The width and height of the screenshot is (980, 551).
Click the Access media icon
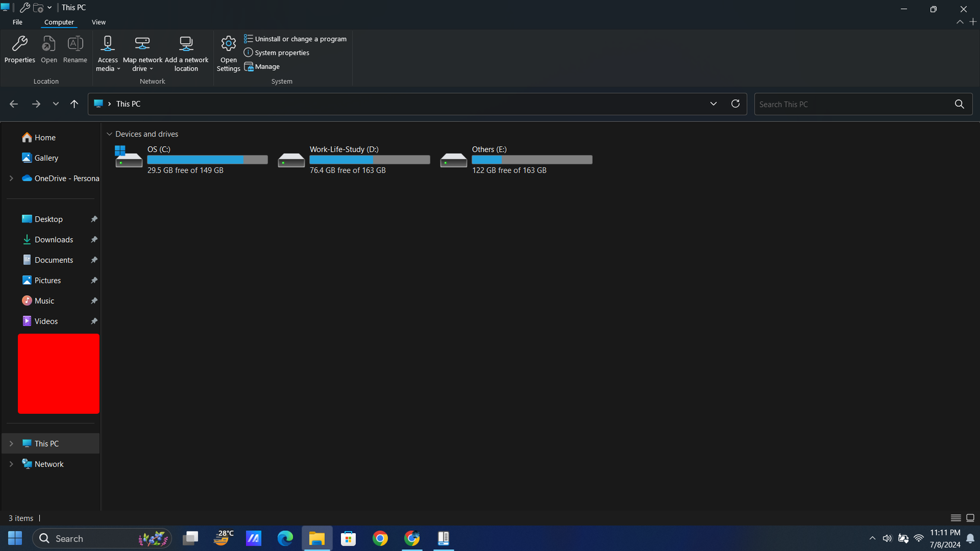(x=108, y=52)
